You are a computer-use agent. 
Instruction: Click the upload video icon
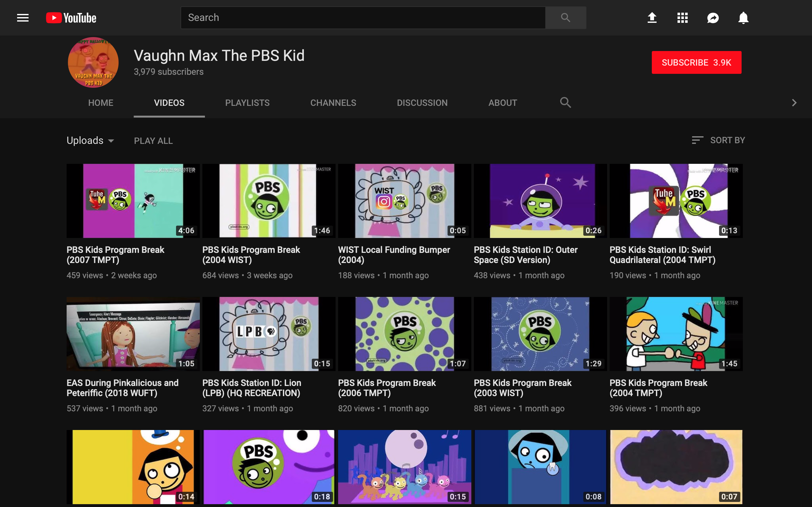pyautogui.click(x=652, y=18)
